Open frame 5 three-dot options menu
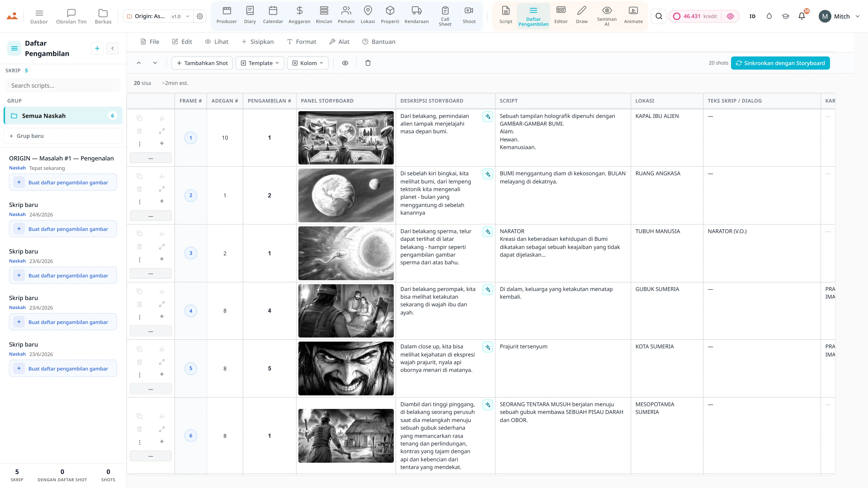The height and width of the screenshot is (488, 868). 139,375
